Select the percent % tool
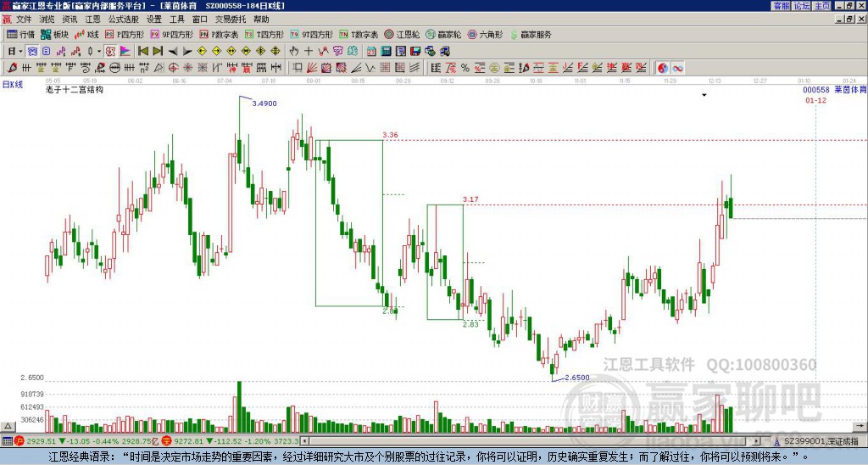Image resolution: width=868 pixels, height=465 pixels. (x=465, y=68)
